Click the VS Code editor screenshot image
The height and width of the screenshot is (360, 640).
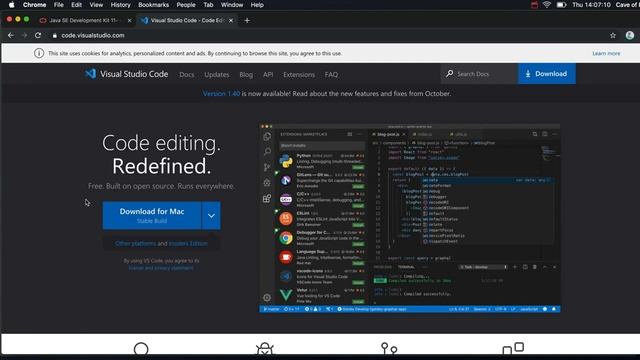tap(410, 218)
